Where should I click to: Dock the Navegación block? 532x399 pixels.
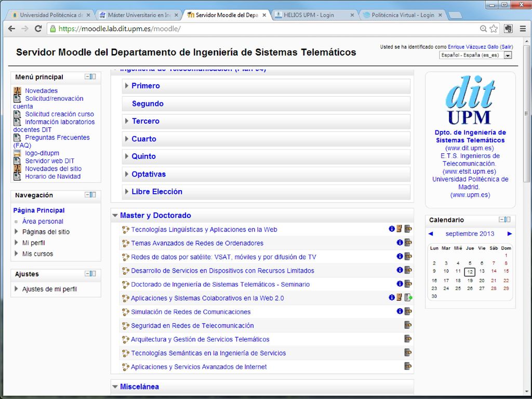click(93, 195)
